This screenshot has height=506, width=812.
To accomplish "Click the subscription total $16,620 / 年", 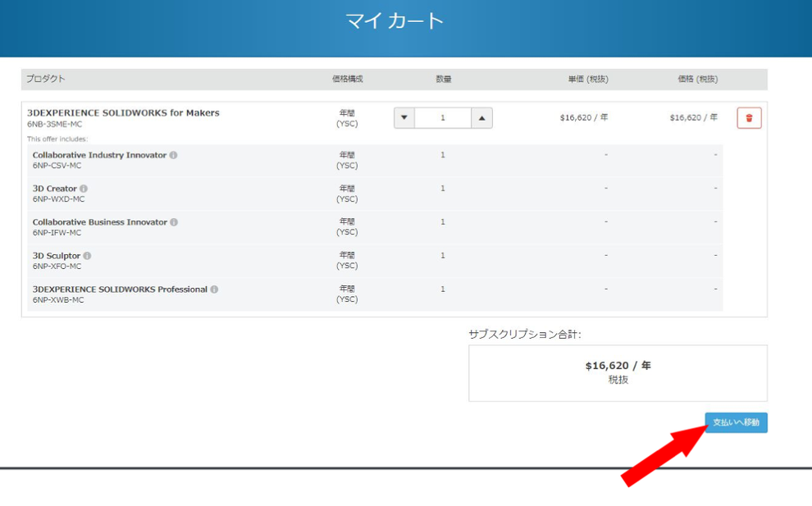I will click(618, 366).
